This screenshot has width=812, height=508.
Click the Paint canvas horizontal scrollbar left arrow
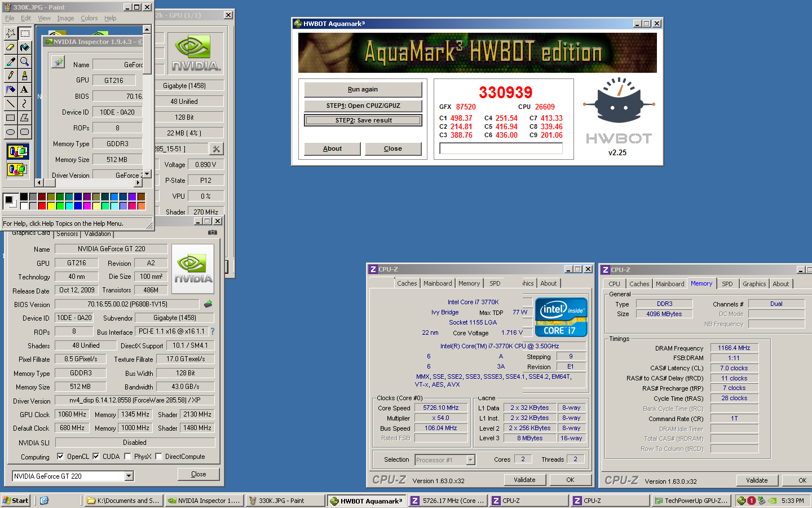39,182
